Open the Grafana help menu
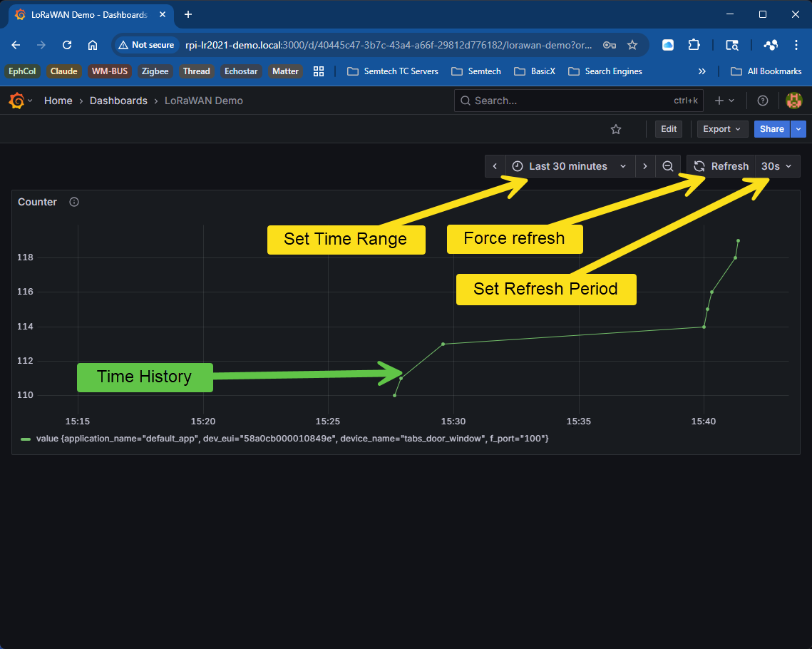This screenshot has height=649, width=812. 763,101
